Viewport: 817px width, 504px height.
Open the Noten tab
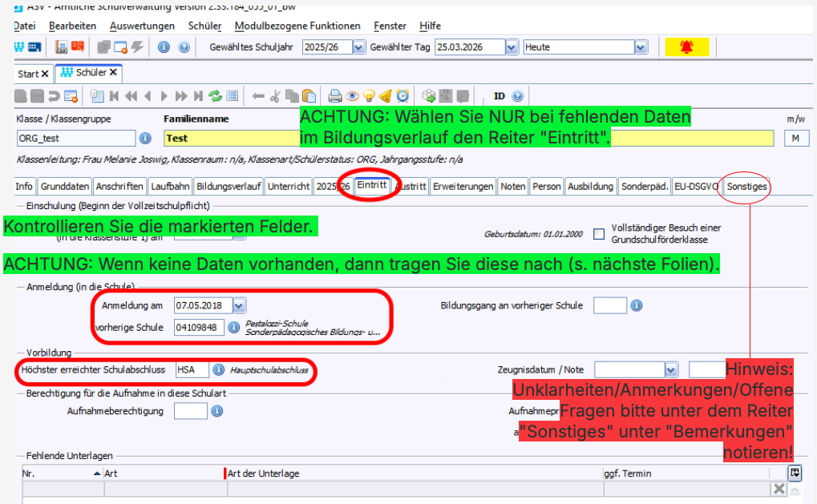point(512,187)
